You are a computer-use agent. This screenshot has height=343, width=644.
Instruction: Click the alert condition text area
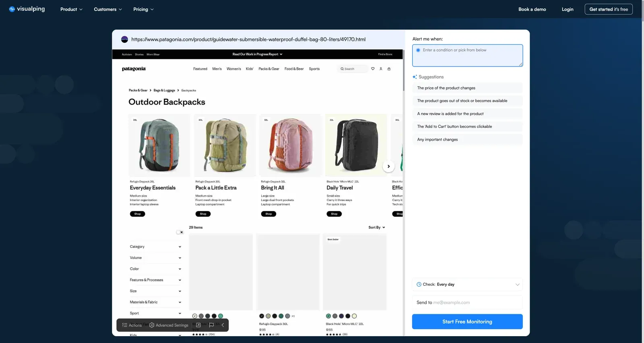(467, 56)
